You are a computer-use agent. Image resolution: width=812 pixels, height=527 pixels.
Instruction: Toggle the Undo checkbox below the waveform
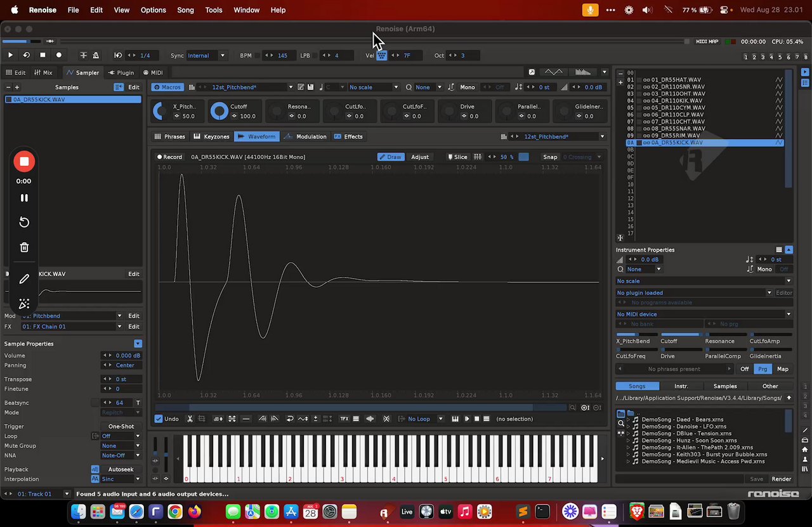point(159,419)
